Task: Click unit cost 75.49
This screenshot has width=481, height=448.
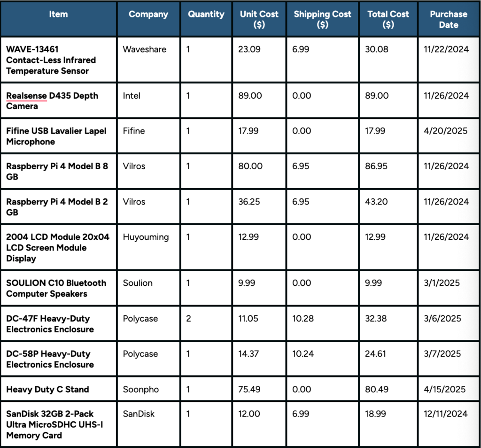Action: (259, 389)
